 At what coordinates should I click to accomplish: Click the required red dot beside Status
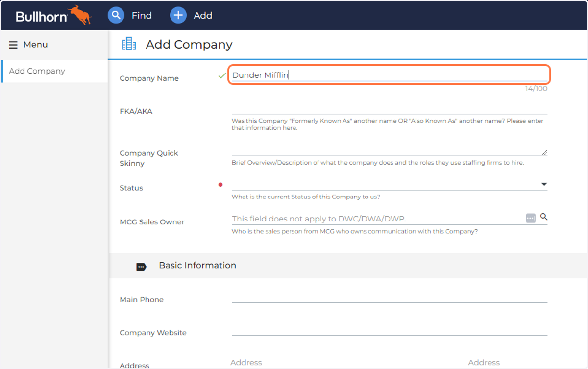pos(220,185)
